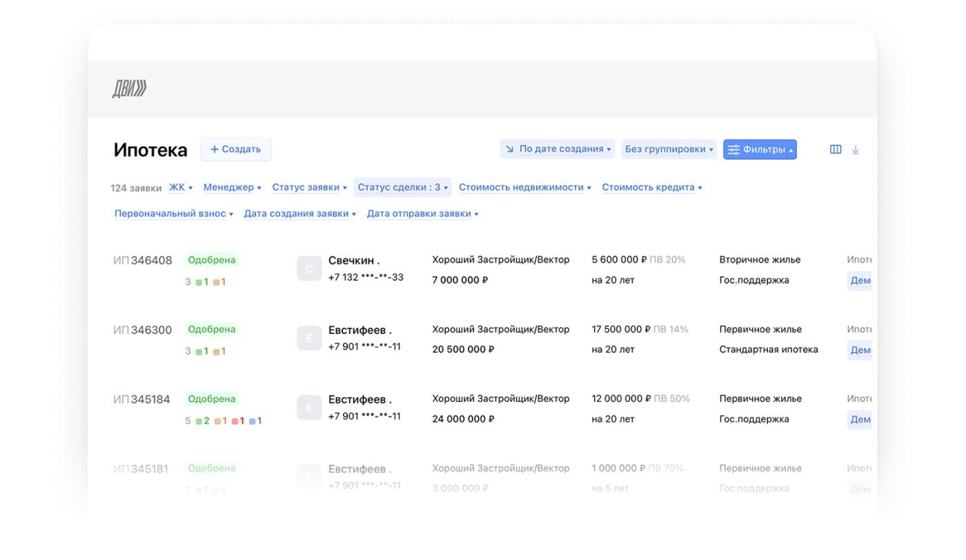The image size is (966, 560).
Task: Click the Создать button
Action: click(x=236, y=149)
